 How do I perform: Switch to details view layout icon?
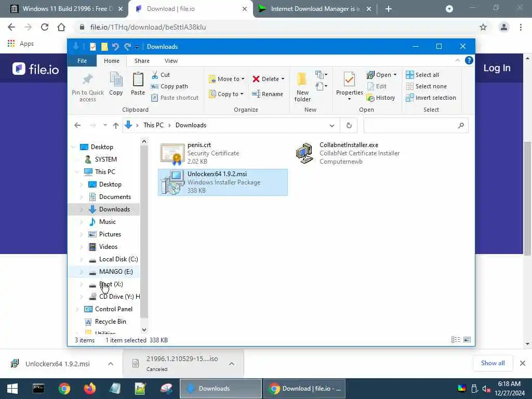pyautogui.click(x=455, y=340)
